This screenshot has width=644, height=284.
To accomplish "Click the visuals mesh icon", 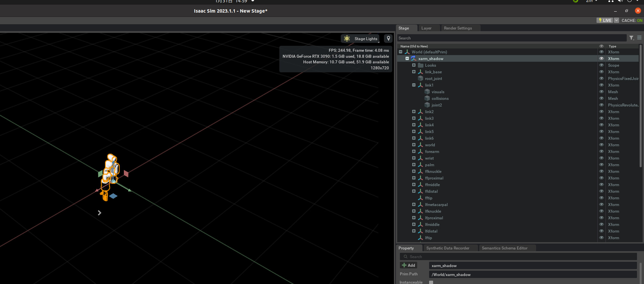I will pos(427,92).
